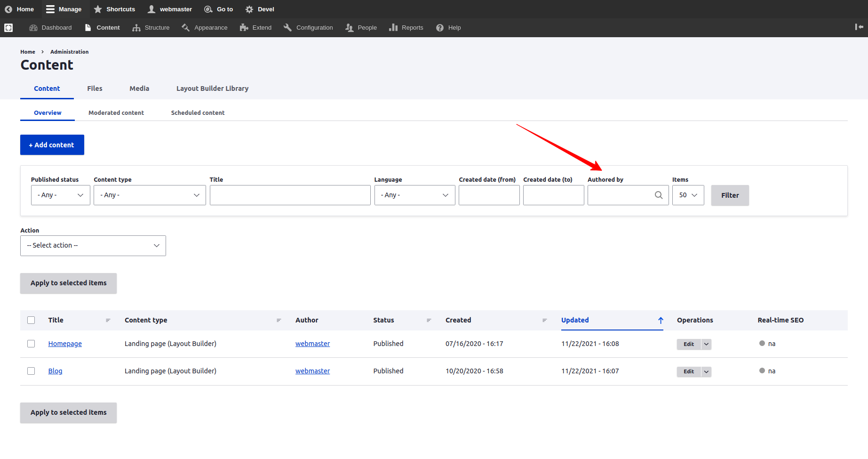
Task: Switch to the Moderated content tab
Action: point(116,113)
